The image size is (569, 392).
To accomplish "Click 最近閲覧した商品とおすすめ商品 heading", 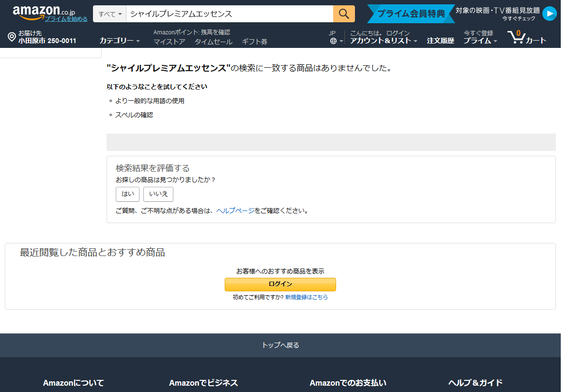I will tap(92, 253).
